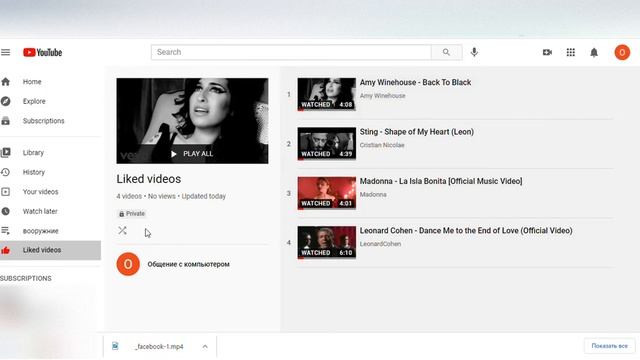Click the YouTube logo

[x=42, y=52]
